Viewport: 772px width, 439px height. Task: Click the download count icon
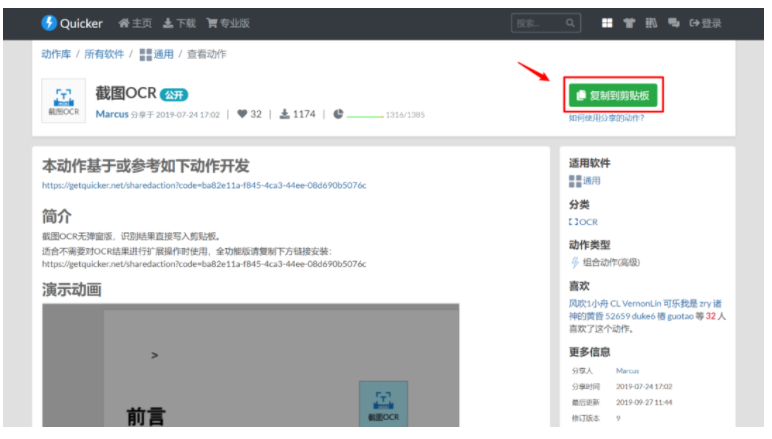pyautogui.click(x=285, y=114)
